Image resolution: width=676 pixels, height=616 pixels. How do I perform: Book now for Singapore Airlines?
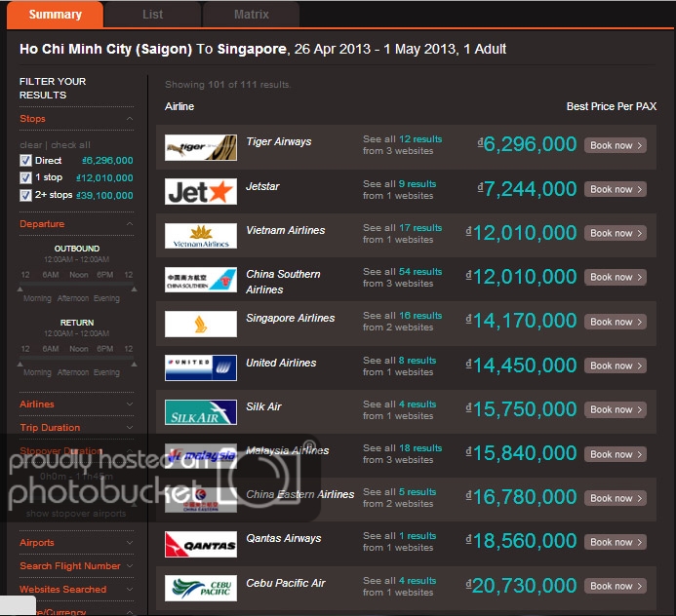pos(616,322)
